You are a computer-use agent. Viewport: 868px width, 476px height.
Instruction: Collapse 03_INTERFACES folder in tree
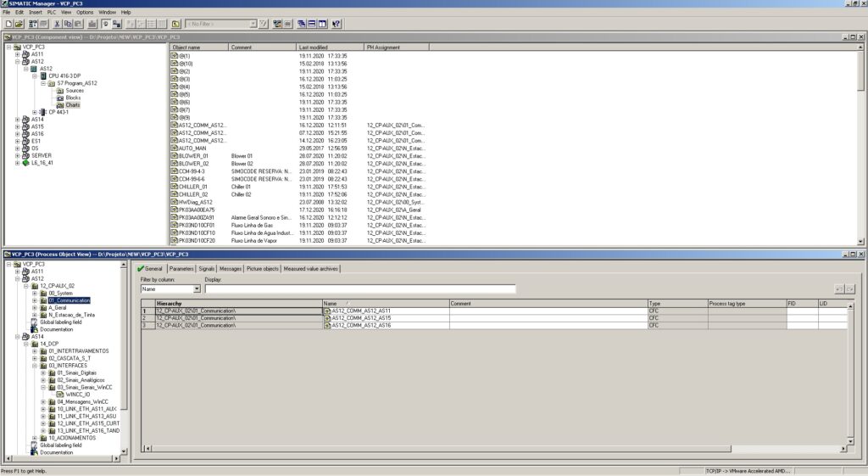[34, 366]
